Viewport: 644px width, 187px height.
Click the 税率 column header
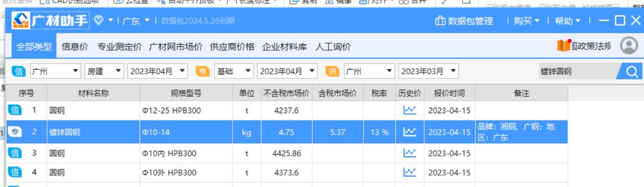click(x=379, y=93)
